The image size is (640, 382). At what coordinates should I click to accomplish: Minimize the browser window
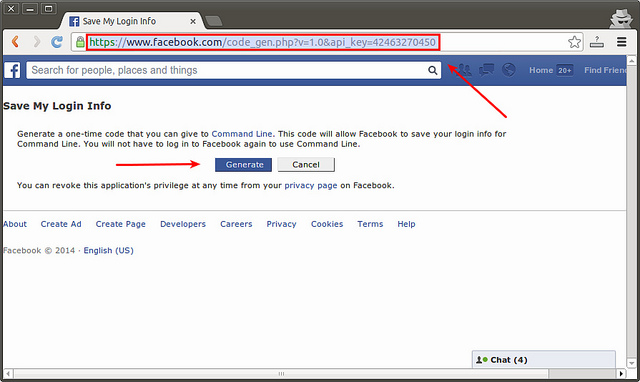pos(30,8)
